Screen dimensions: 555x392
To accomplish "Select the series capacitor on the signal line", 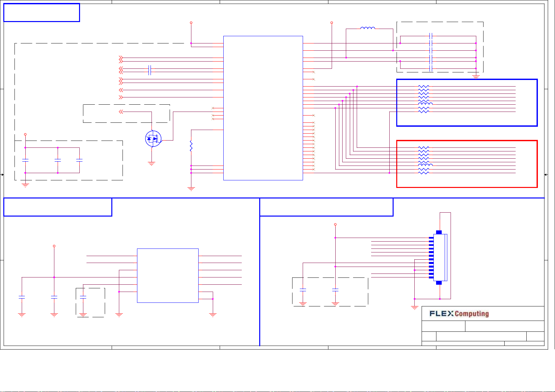I will click(150, 70).
